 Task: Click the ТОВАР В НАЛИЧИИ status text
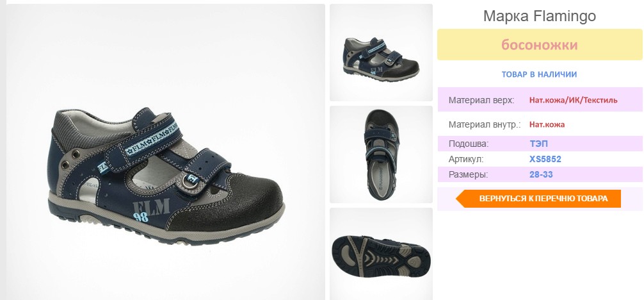coord(539,74)
